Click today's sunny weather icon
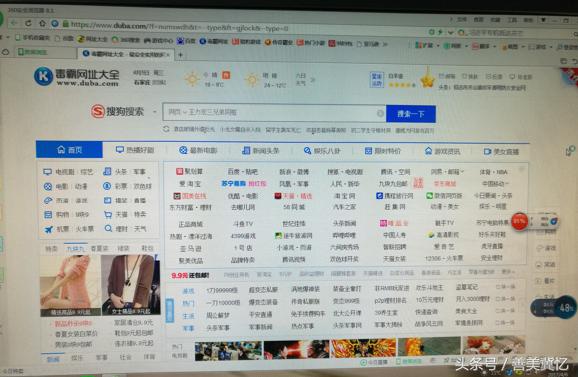The height and width of the screenshot is (377, 578). [x=192, y=79]
